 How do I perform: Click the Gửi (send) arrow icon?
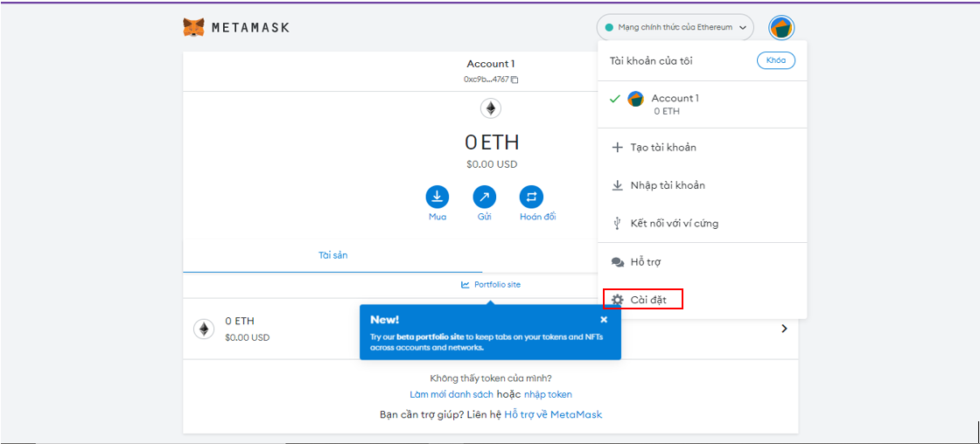coord(485,198)
